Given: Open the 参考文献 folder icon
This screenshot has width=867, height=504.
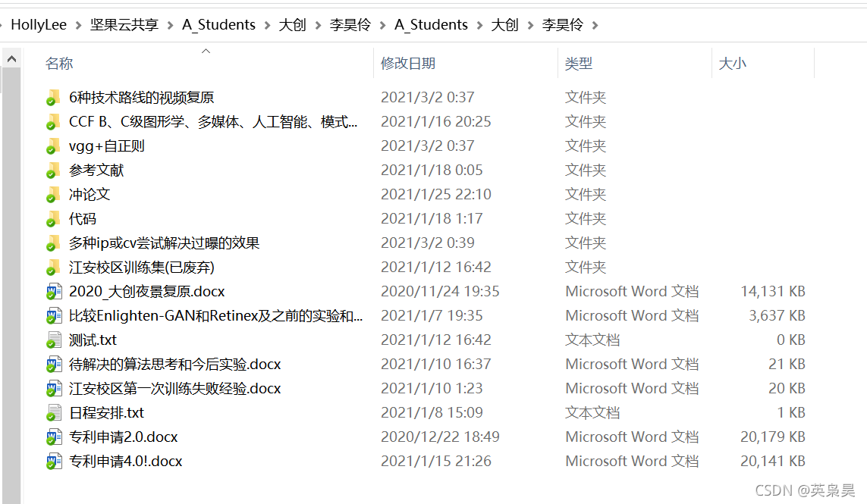Looking at the screenshot, I should pos(52,170).
